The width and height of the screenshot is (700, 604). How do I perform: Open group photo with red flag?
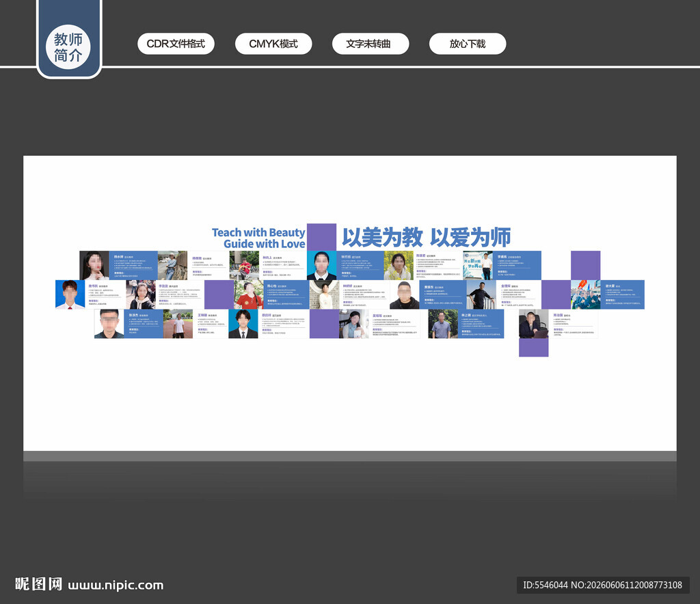coord(586,294)
